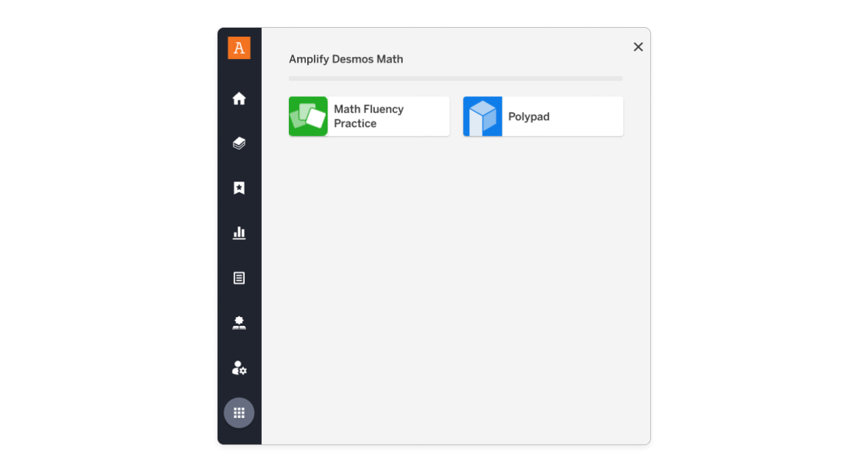Image resolution: width=868 pixels, height=475 pixels.
Task: Click empty dark sidebar area below logo
Action: 239,74
